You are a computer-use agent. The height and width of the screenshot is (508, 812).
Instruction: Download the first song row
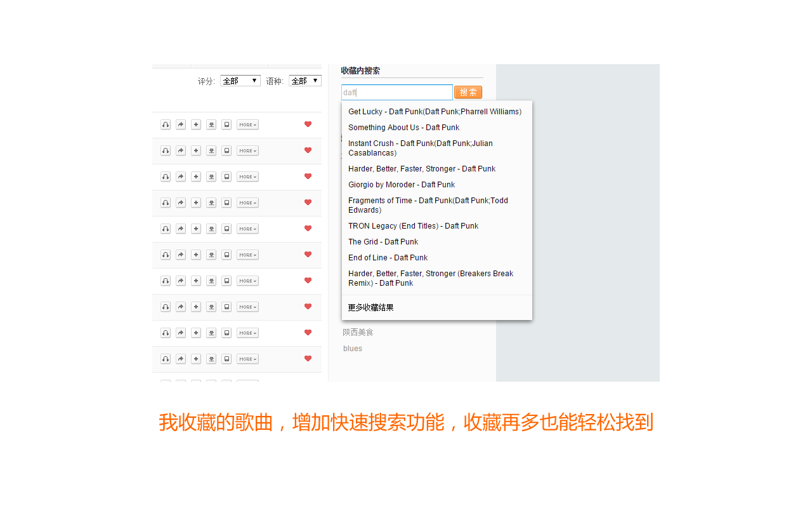[x=211, y=124]
